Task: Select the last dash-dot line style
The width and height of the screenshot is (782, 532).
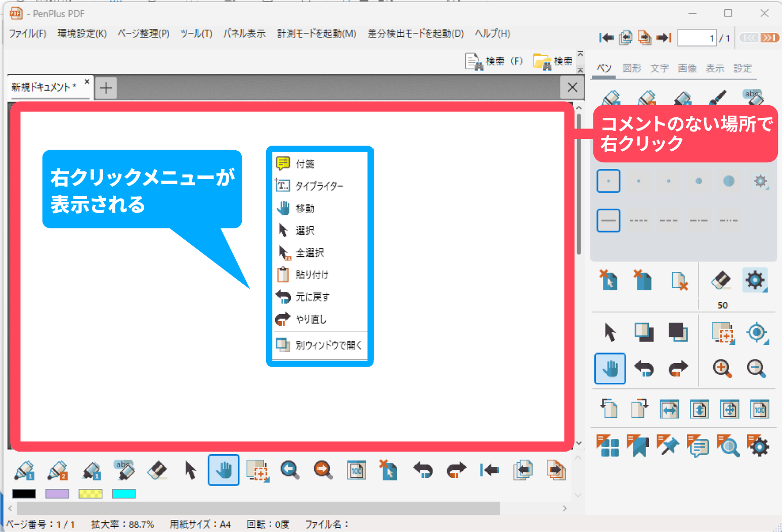Action: (x=729, y=220)
